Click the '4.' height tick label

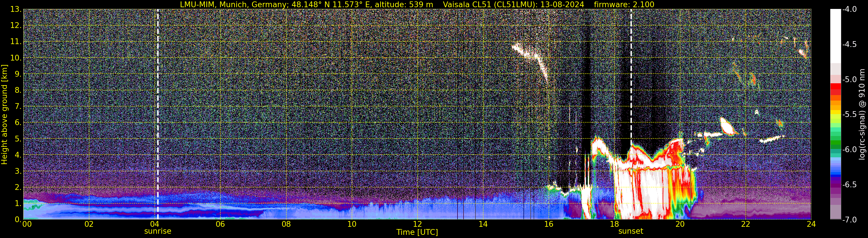click(18, 155)
